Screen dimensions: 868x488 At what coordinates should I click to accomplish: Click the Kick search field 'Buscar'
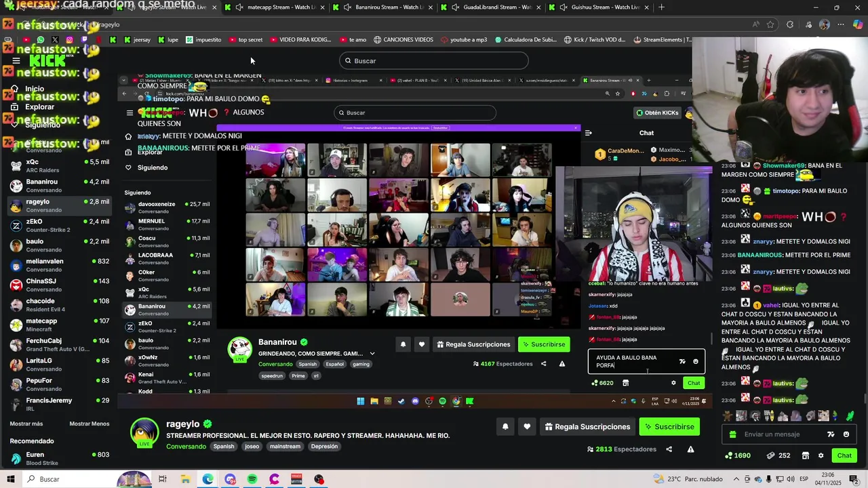434,61
